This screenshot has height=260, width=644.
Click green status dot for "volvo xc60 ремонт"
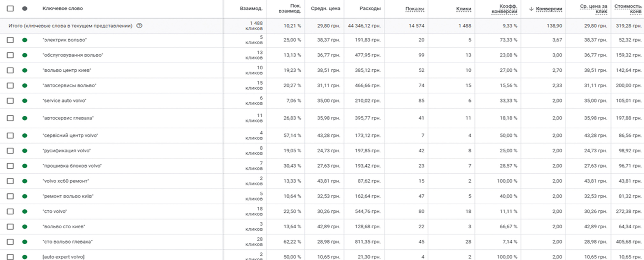pos(24,181)
